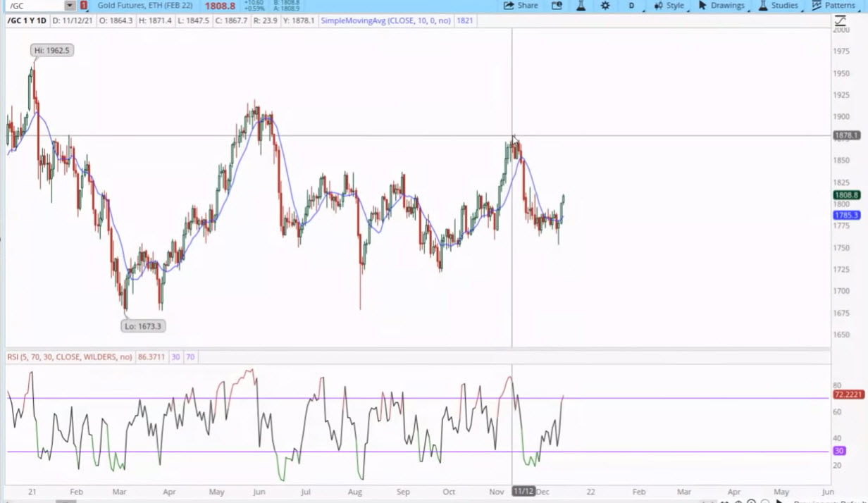
Task: Click the RSI 30 oversold level tag
Action: pyautogui.click(x=839, y=451)
